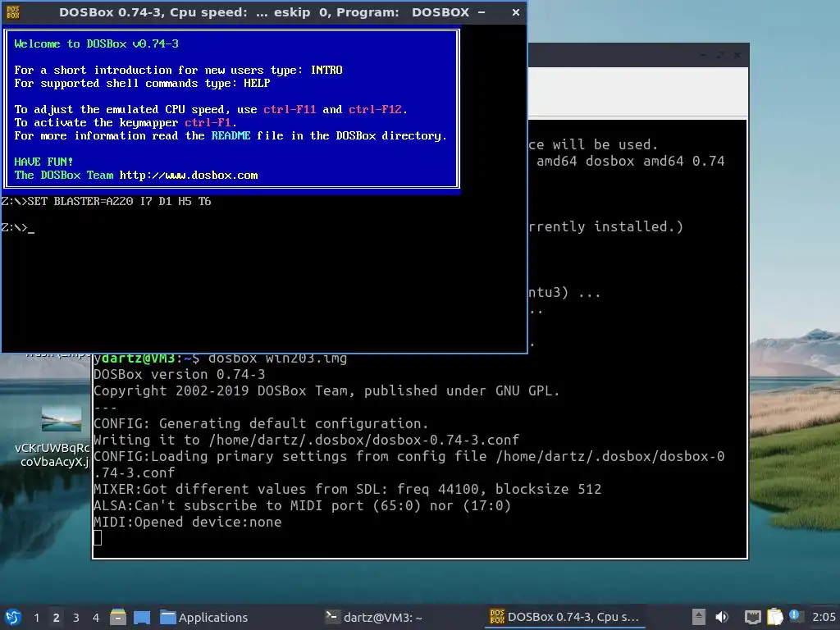
Task: Click 'Welcome to DOSBox v0.74-3' heading
Action: [x=97, y=44]
